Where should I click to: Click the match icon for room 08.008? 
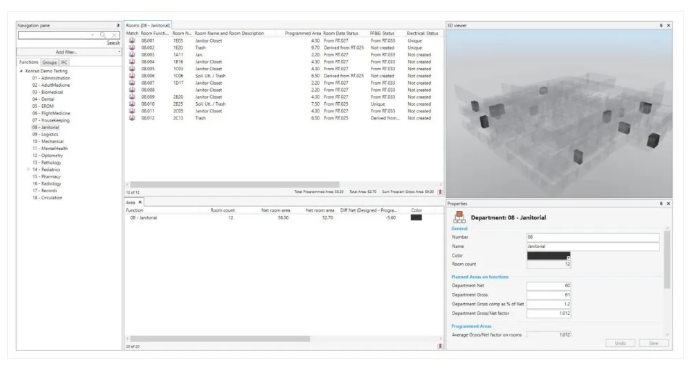click(x=132, y=90)
